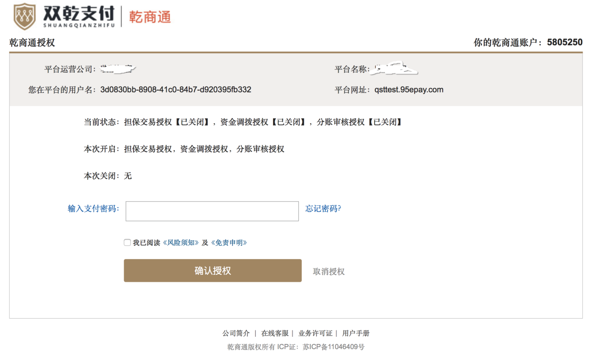Screen dimensions: 592x364
Task: Click the 平台名称 label
Action: [352, 70]
